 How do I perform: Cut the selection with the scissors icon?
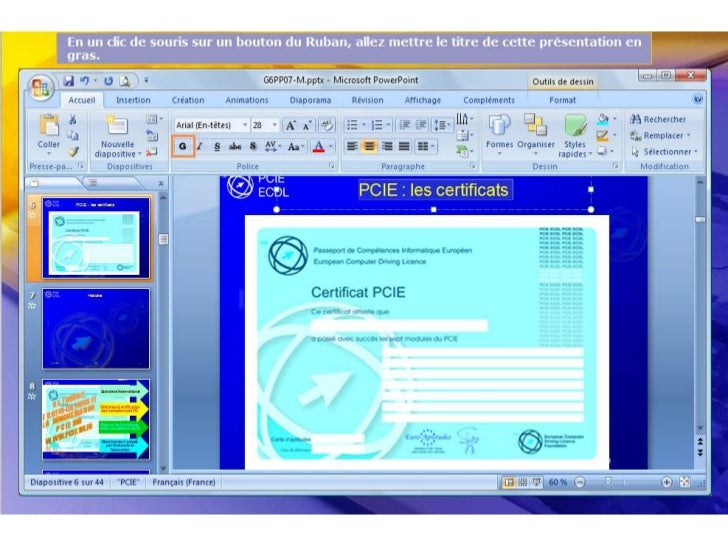click(x=72, y=119)
